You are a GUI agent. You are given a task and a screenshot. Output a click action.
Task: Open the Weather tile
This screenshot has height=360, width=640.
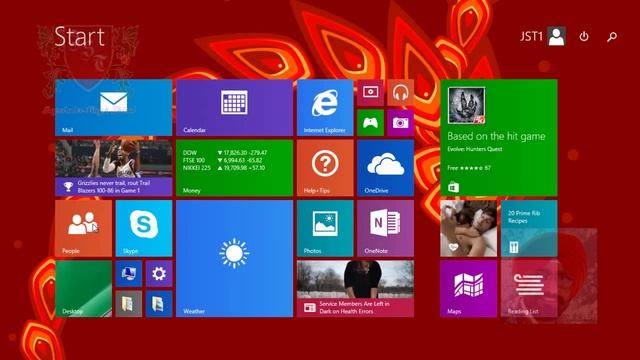234,259
